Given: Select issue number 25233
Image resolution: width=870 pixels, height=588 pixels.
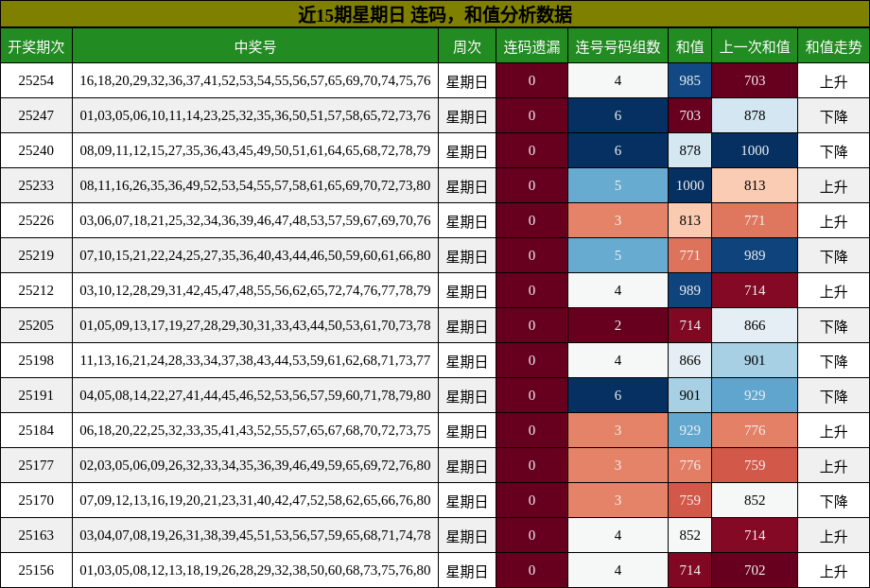Looking at the screenshot, I should click(x=36, y=185).
